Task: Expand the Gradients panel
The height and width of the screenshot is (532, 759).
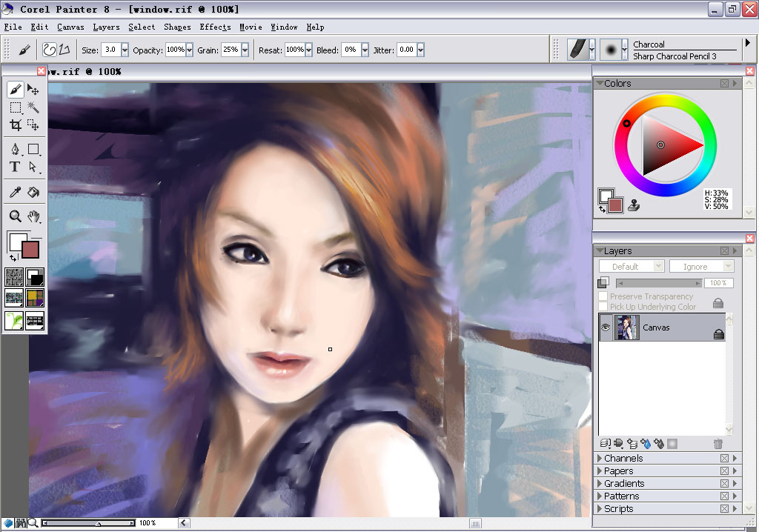Action: pos(600,484)
